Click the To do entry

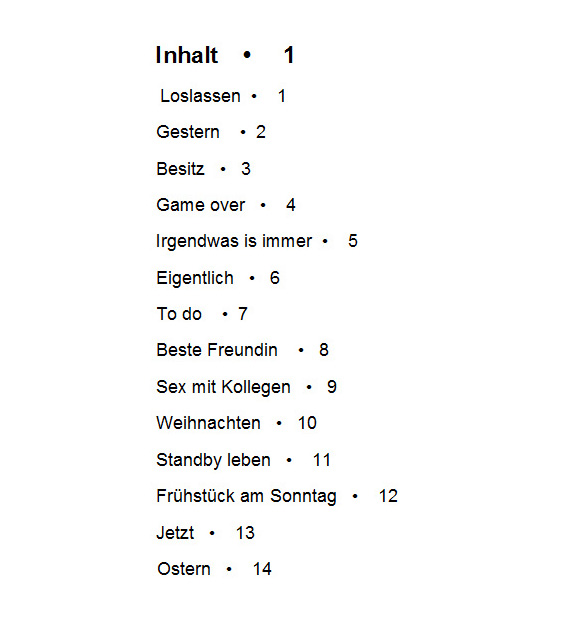pos(179,314)
